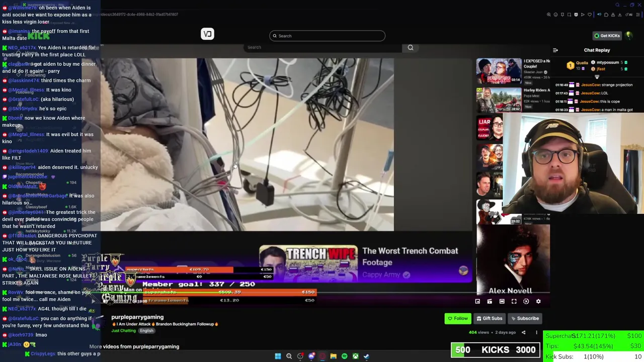
Task: Click the pin icon in browser toolbar
Action: 562,15
